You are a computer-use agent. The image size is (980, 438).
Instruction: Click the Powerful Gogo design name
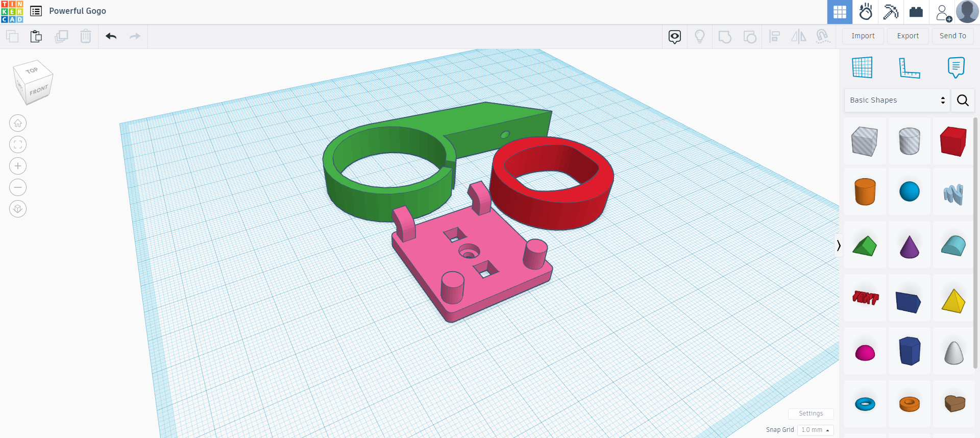click(x=78, y=11)
